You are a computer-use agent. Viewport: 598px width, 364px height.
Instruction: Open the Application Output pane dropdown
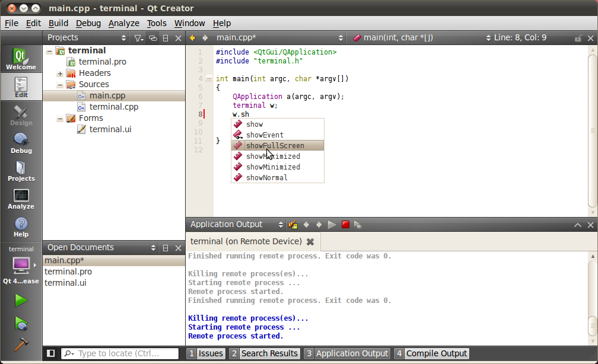pos(237,225)
